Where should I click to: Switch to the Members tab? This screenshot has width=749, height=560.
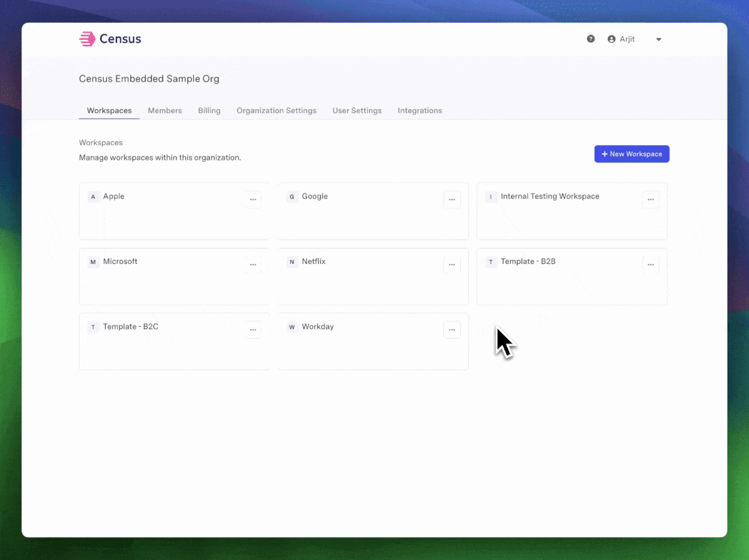[x=165, y=110]
